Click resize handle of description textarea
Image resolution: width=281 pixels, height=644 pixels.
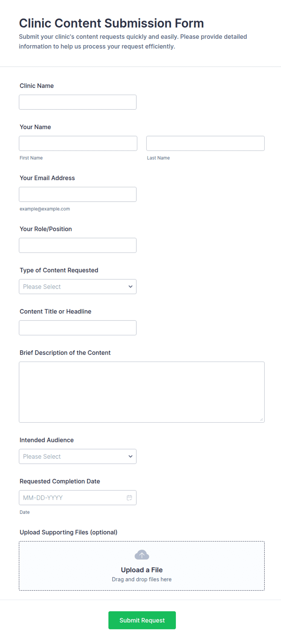point(261,419)
